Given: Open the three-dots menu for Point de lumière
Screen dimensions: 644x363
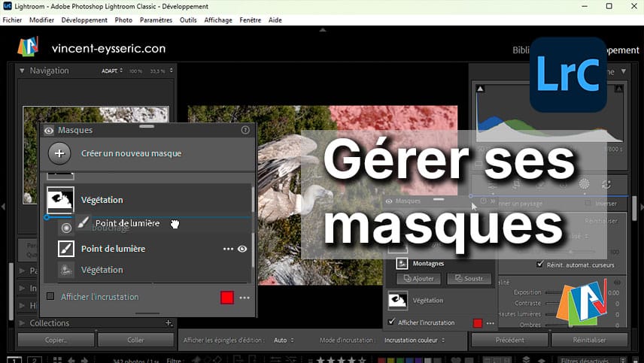Looking at the screenshot, I should [228, 249].
